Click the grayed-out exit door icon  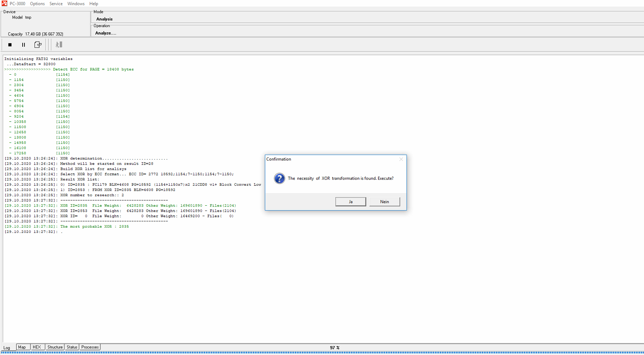tap(59, 45)
